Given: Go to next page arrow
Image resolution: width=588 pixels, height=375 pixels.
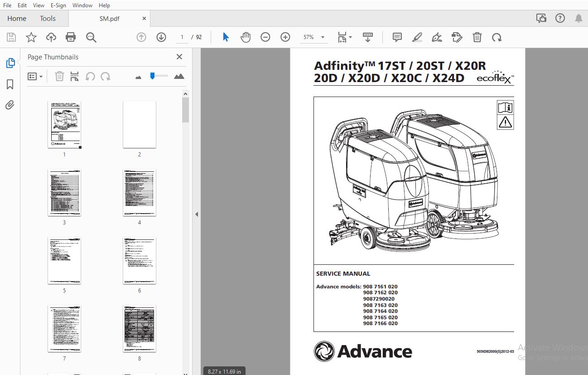Looking at the screenshot, I should coord(161,37).
